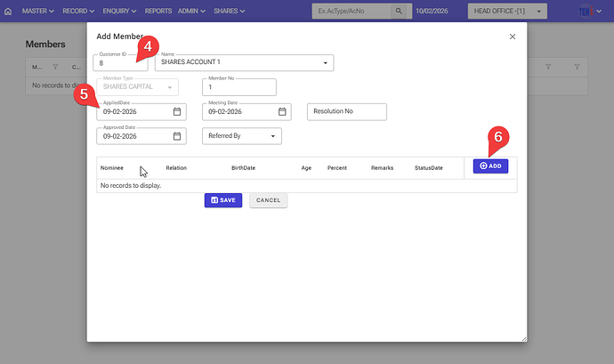Click the Nominee column header
The width and height of the screenshot is (614, 364).
click(111, 167)
